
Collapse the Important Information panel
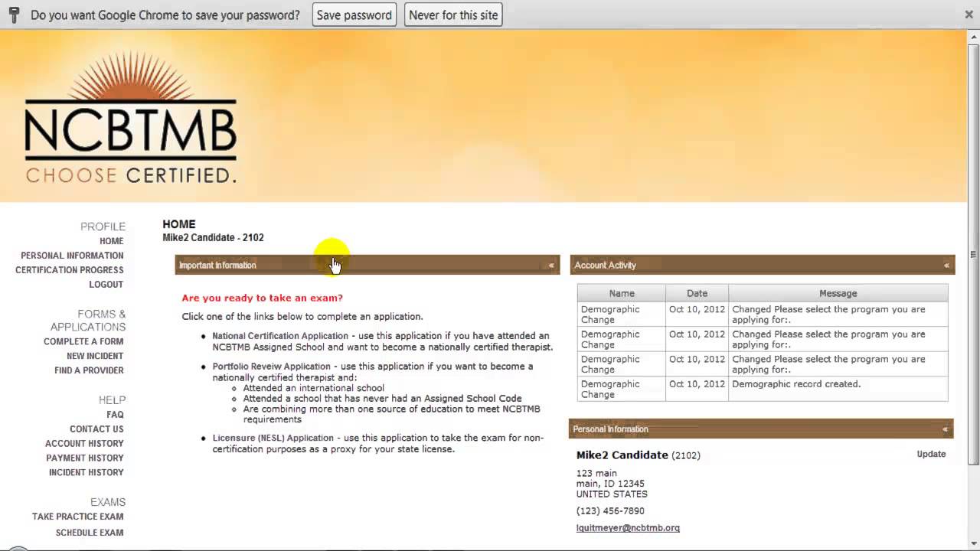pyautogui.click(x=551, y=266)
